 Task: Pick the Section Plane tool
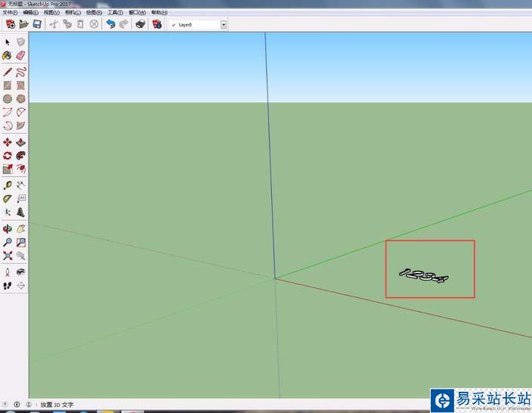click(20, 286)
